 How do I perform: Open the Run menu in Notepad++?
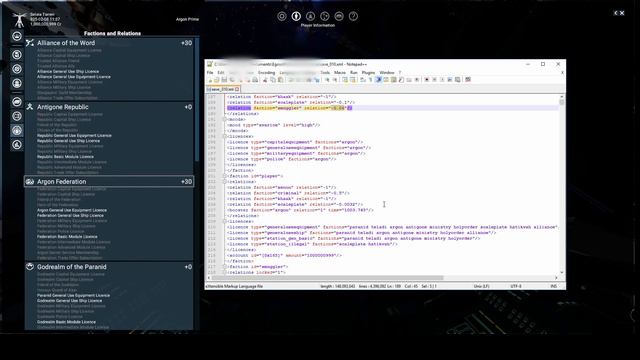point(353,73)
